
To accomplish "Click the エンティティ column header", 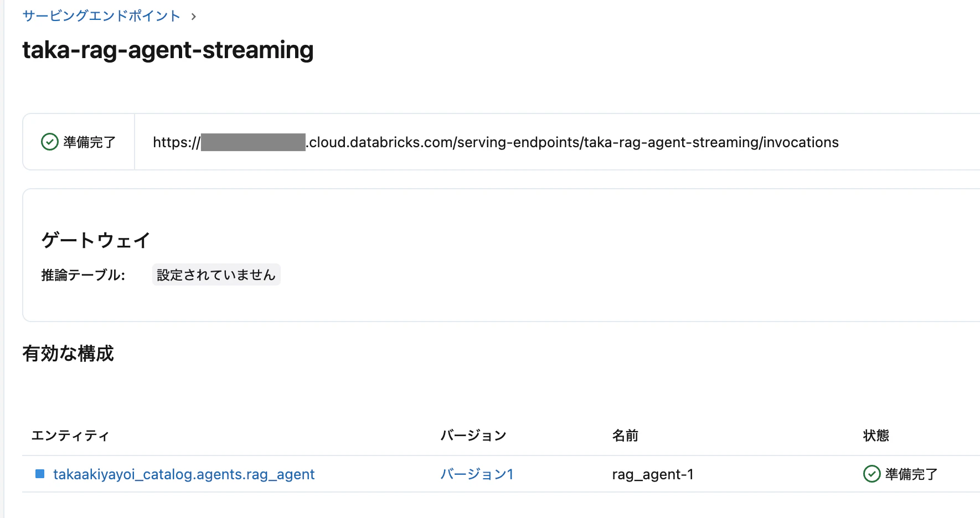I will 70,436.
